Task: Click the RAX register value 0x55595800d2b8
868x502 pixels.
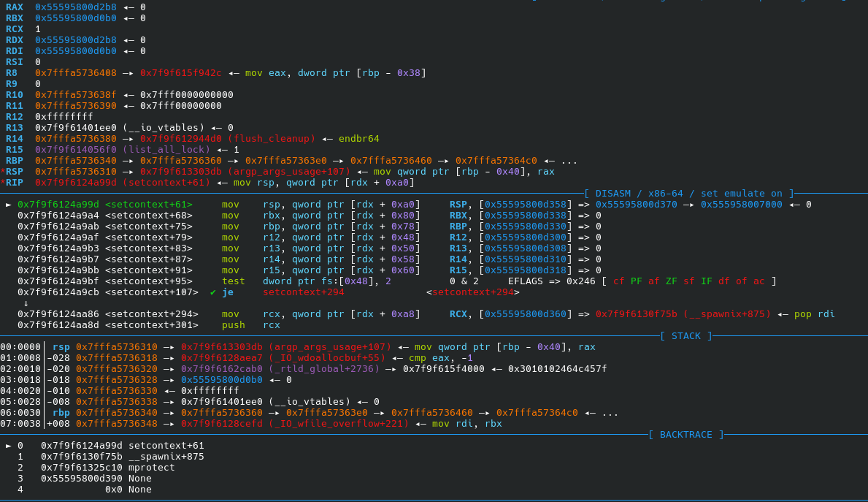Action: pyautogui.click(x=76, y=7)
